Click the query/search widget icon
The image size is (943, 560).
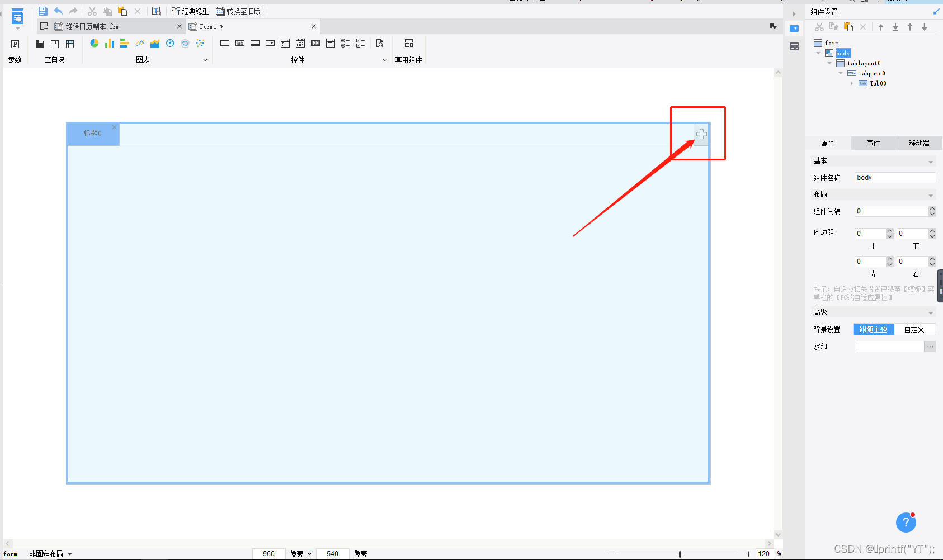pyautogui.click(x=380, y=43)
